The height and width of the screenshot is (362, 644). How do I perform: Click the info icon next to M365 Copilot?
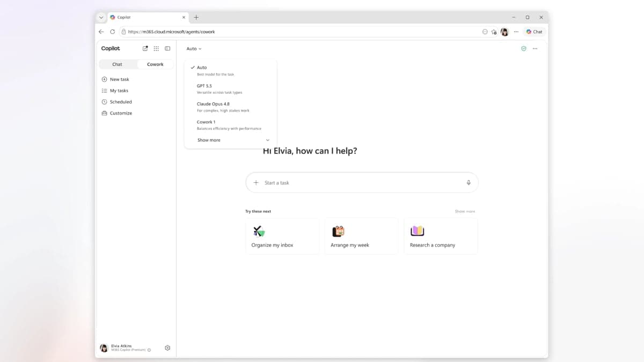149,350
